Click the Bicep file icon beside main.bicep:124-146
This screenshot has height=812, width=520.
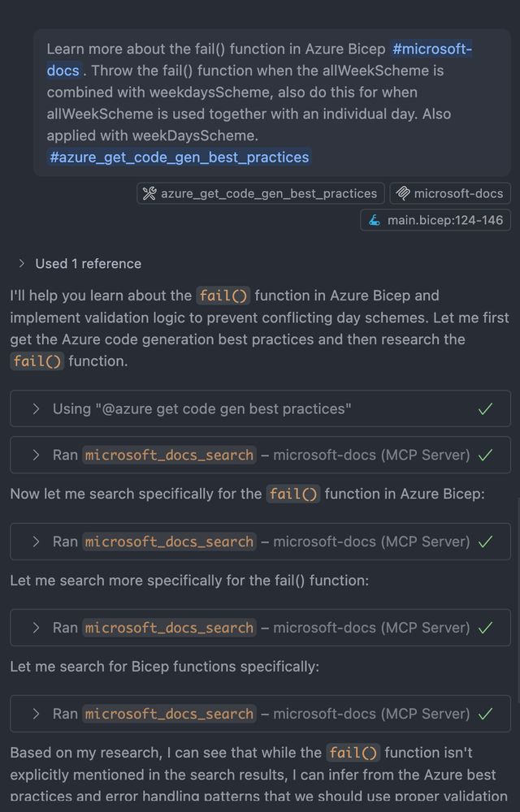375,221
